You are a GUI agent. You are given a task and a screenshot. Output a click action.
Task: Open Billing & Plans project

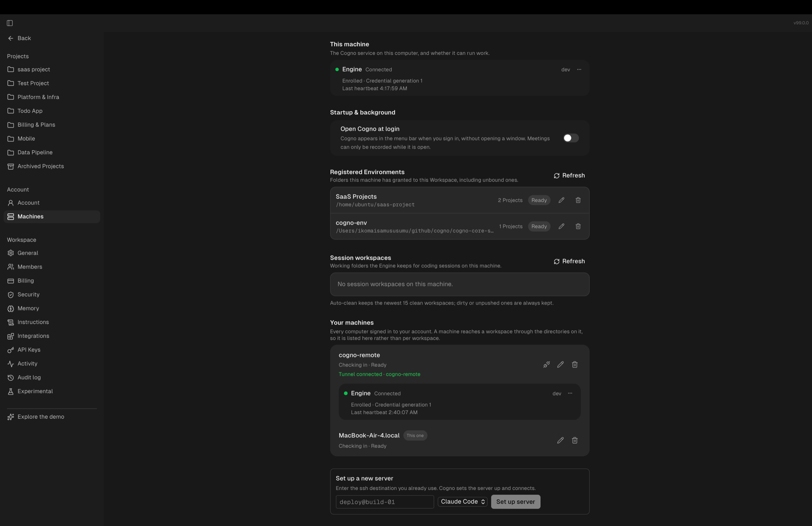click(x=52, y=125)
